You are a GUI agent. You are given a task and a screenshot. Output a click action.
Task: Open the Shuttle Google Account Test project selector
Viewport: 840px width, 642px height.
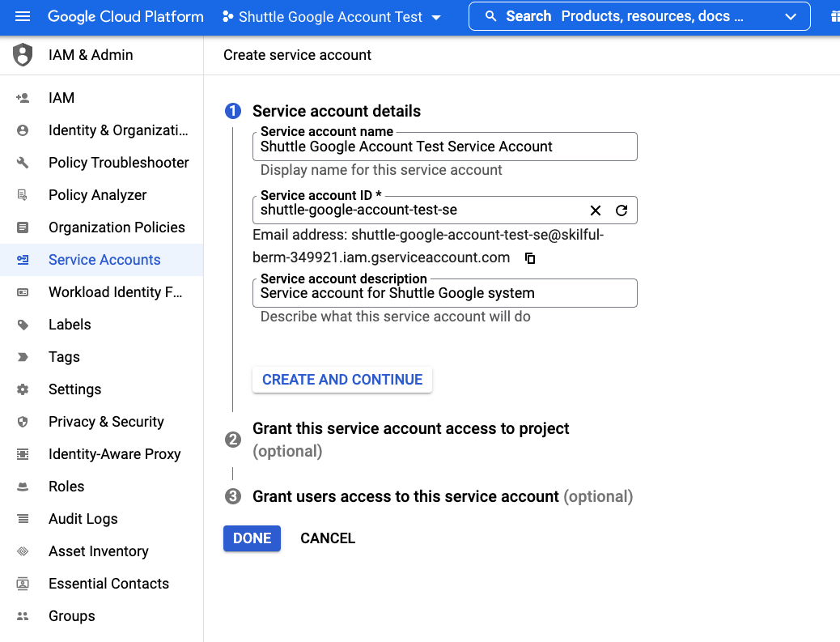pos(332,17)
